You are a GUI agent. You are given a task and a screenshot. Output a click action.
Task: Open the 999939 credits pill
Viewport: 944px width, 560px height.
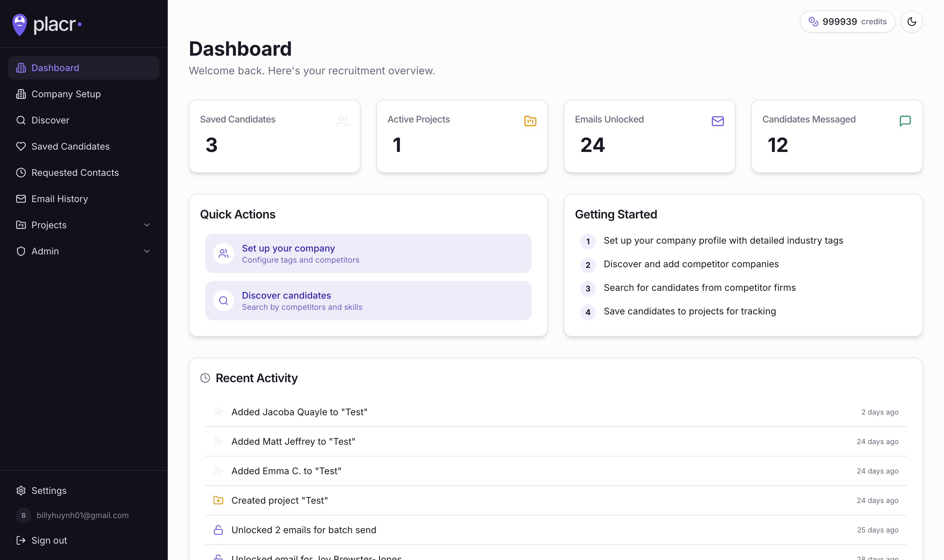(x=847, y=22)
